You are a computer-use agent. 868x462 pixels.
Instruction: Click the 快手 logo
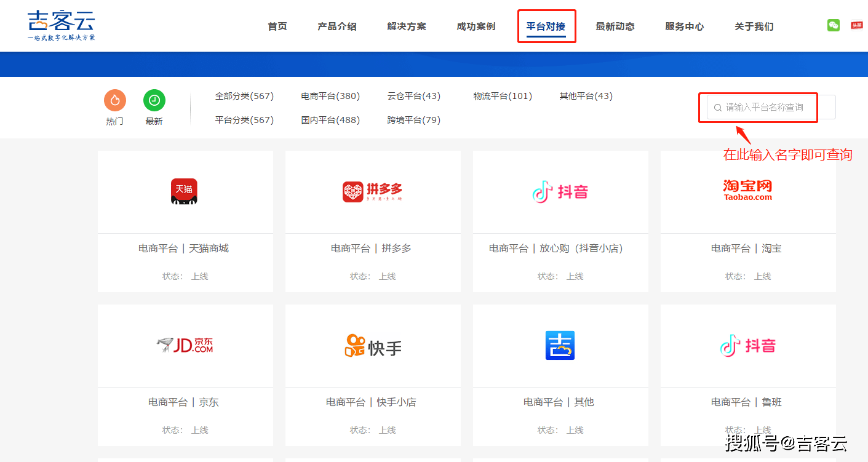pos(373,346)
